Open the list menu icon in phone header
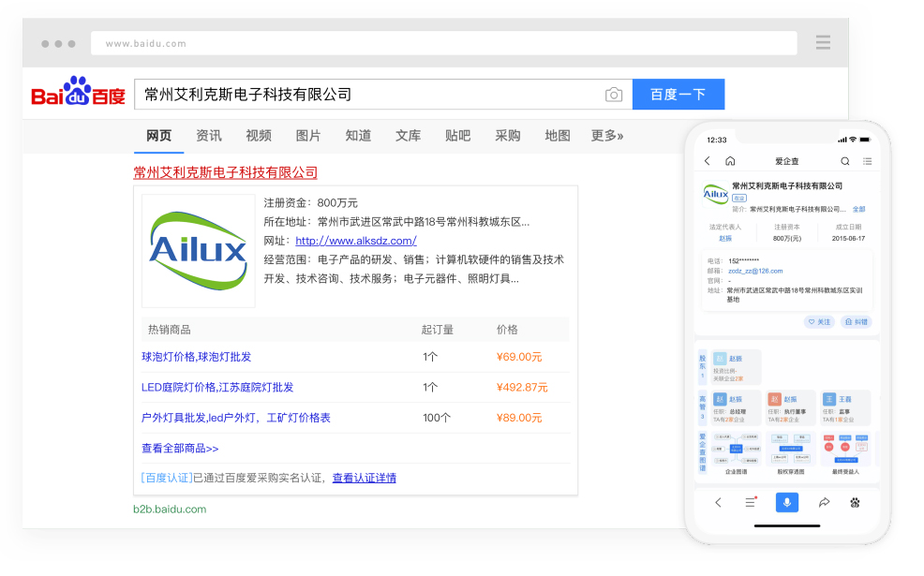Image resolution: width=924 pixels, height=576 pixels. tap(867, 161)
